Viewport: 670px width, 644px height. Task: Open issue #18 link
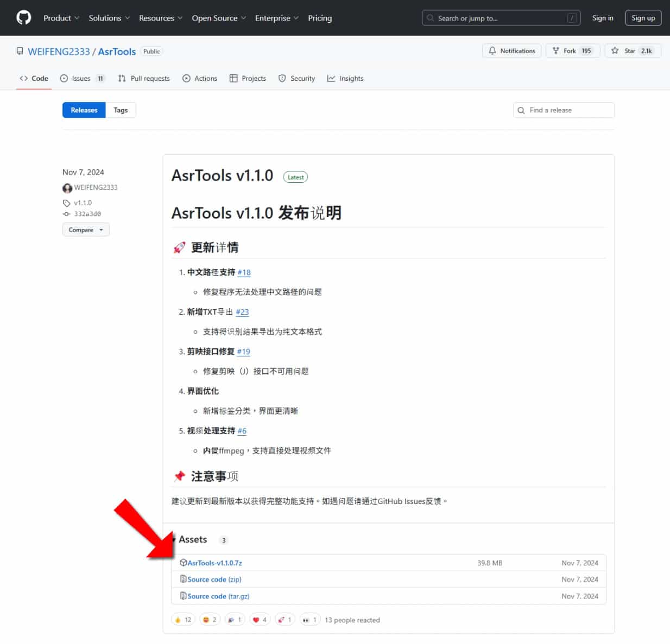coord(244,272)
